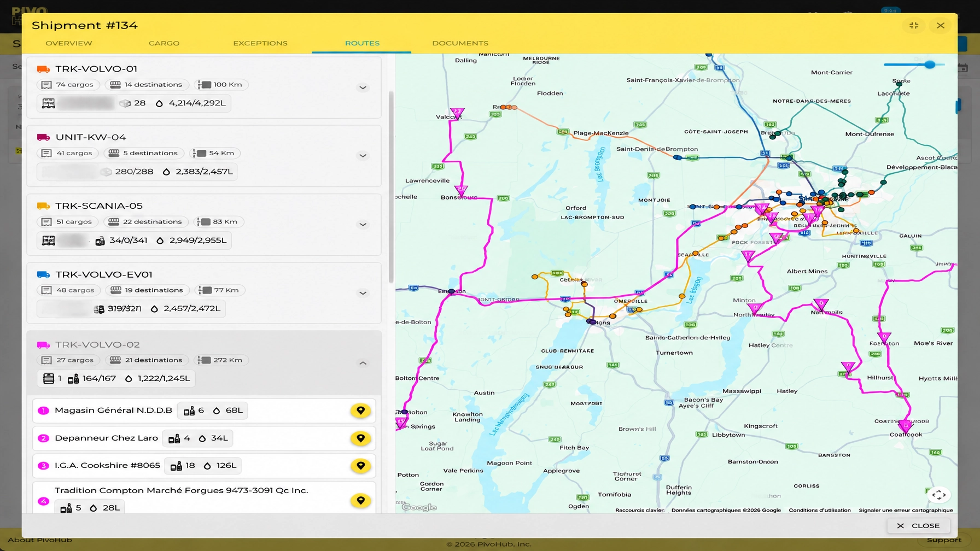
Task: Open the Documents tab
Action: pyautogui.click(x=460, y=43)
